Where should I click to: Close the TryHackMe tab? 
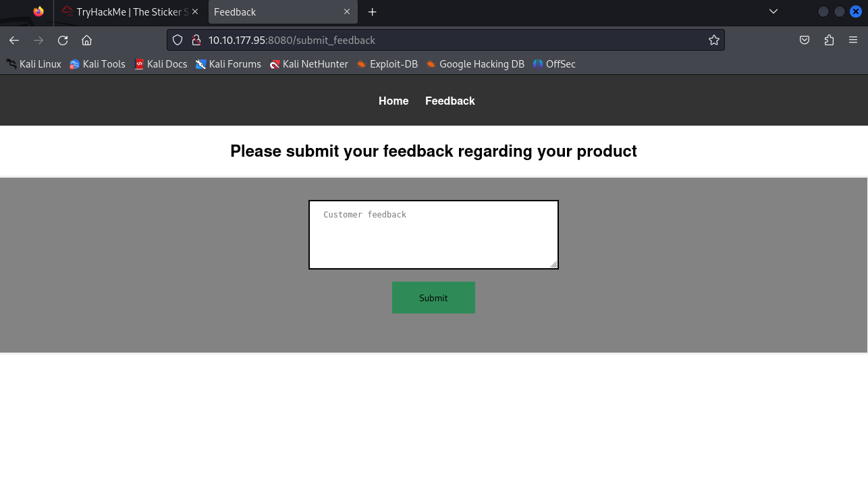(195, 12)
